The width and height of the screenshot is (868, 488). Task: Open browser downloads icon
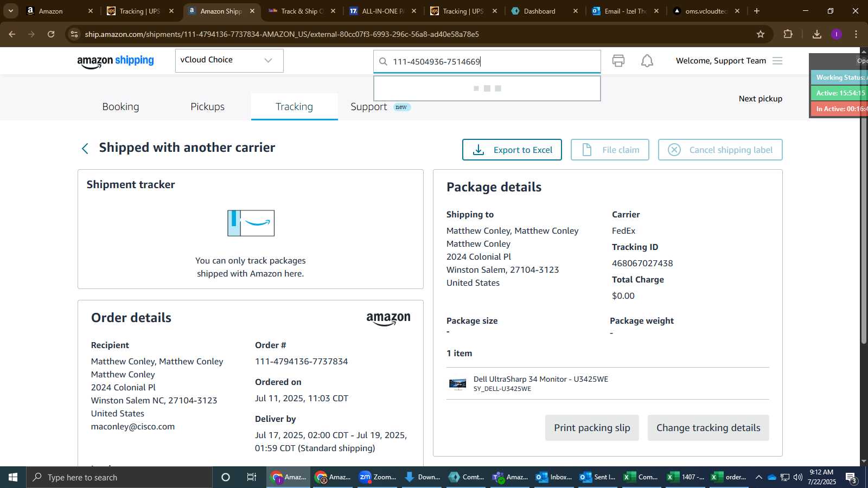point(817,34)
